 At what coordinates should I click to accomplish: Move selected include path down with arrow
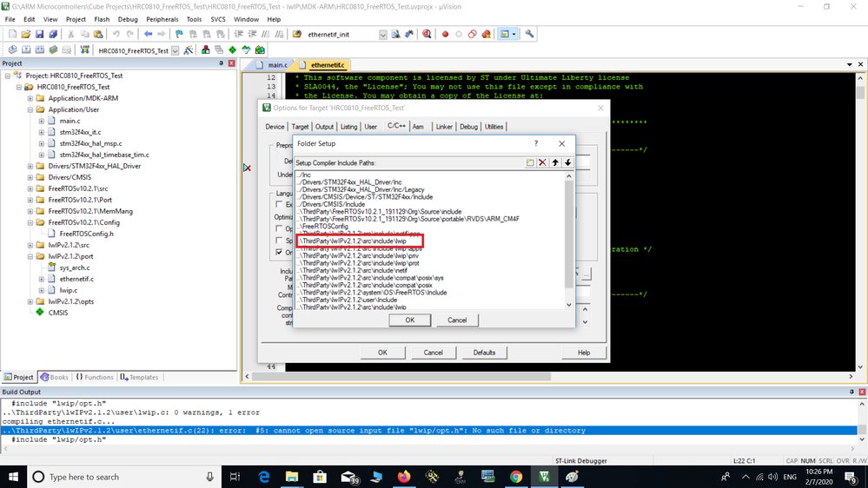point(567,162)
